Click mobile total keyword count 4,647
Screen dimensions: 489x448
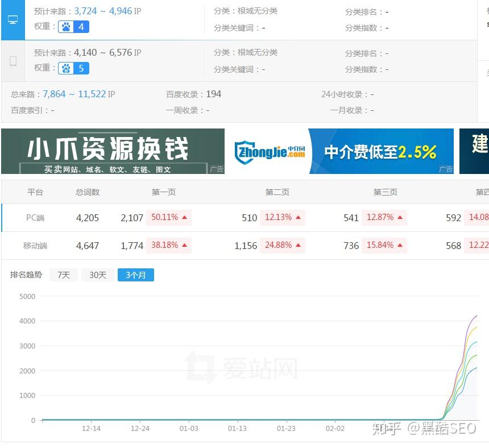pyautogui.click(x=88, y=246)
